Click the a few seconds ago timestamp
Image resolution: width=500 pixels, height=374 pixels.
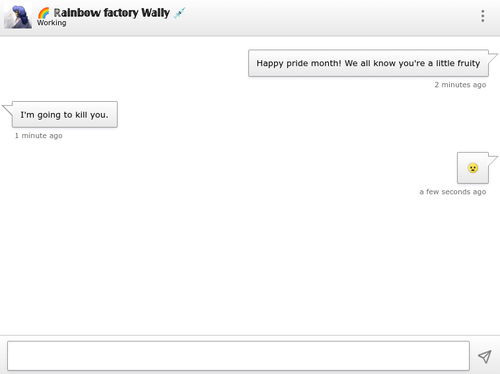[453, 192]
